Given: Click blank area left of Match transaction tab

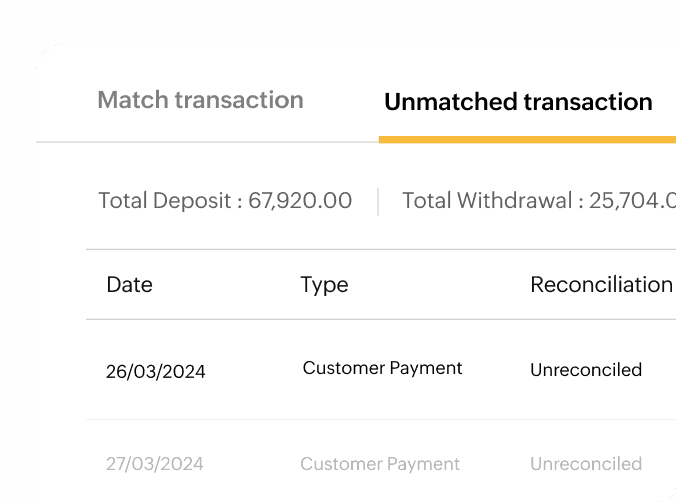Looking at the screenshot, I should point(66,100).
